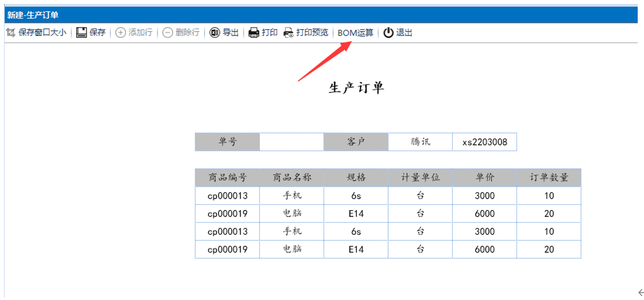
Task: Click quantity 20 in the last row
Action: [x=548, y=249]
